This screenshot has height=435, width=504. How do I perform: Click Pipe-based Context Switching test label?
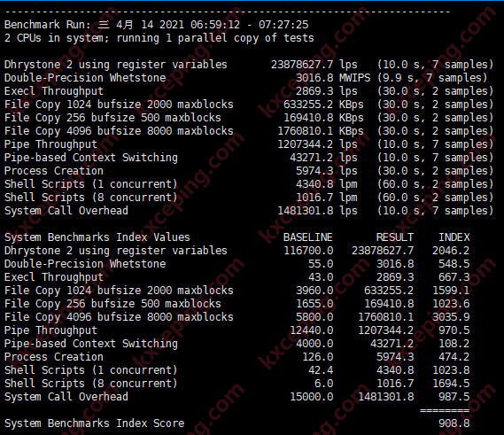(x=91, y=158)
